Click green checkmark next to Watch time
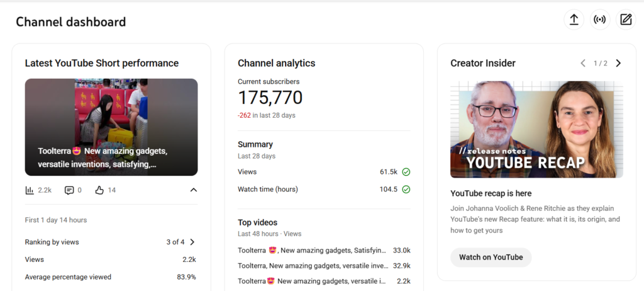The width and height of the screenshot is (644, 291). point(406,189)
